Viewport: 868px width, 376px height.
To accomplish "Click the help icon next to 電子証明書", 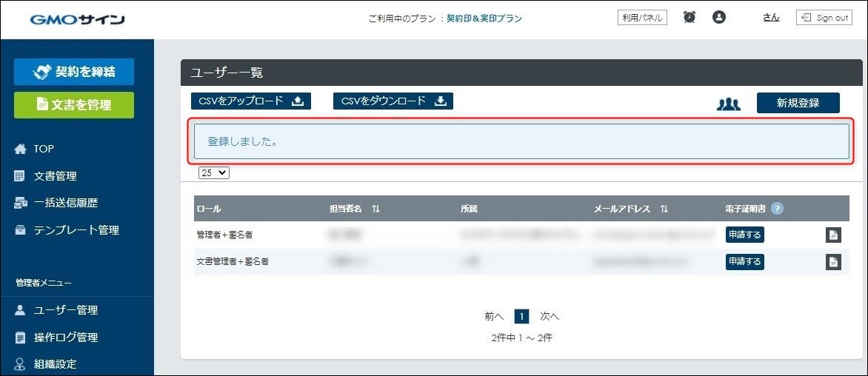I will pyautogui.click(x=777, y=209).
